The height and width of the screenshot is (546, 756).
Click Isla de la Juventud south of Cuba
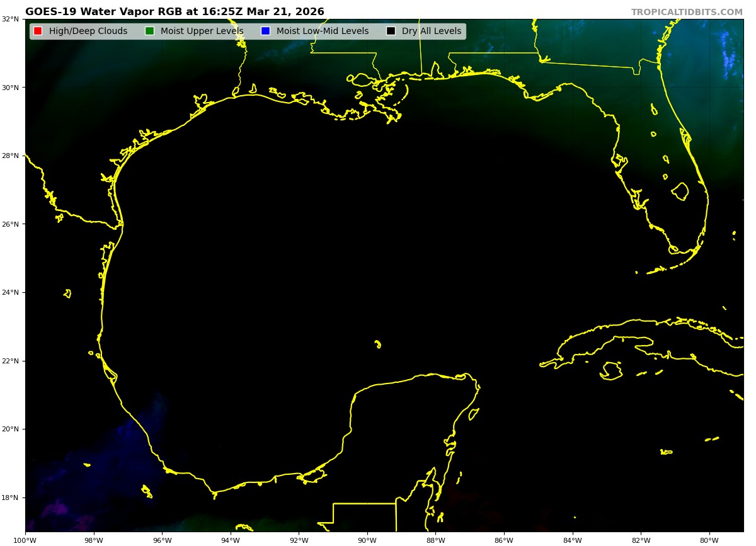(611, 370)
